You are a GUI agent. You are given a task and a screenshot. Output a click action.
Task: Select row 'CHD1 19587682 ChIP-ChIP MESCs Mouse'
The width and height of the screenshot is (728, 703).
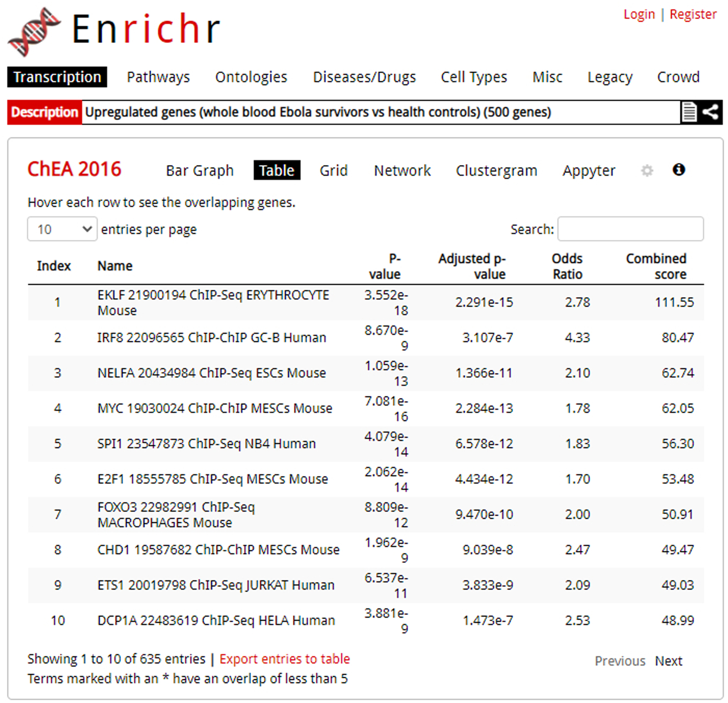point(366,550)
